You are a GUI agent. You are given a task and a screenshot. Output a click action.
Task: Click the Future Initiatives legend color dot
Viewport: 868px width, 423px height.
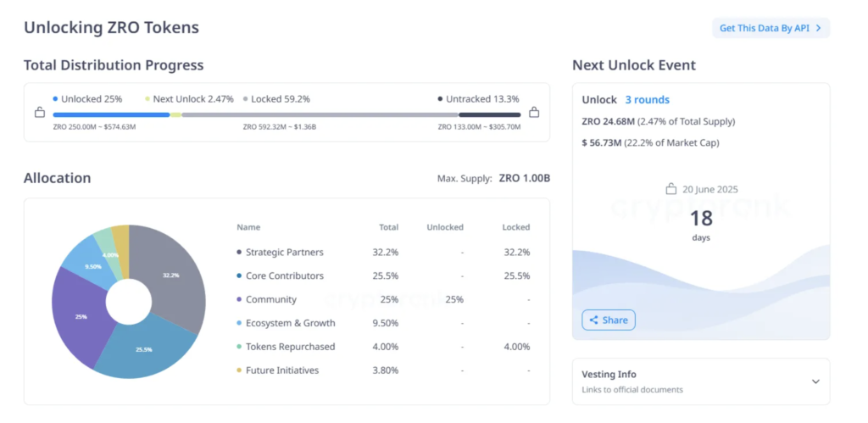point(239,370)
